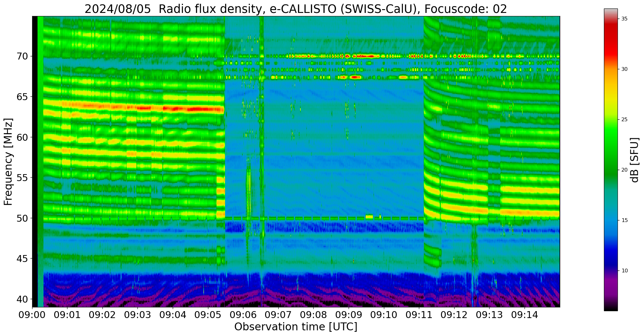Click the 09:01 time tick label

tap(67, 315)
